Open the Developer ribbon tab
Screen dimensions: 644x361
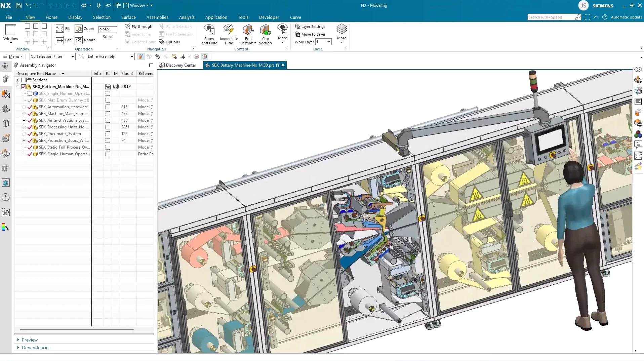tap(269, 17)
